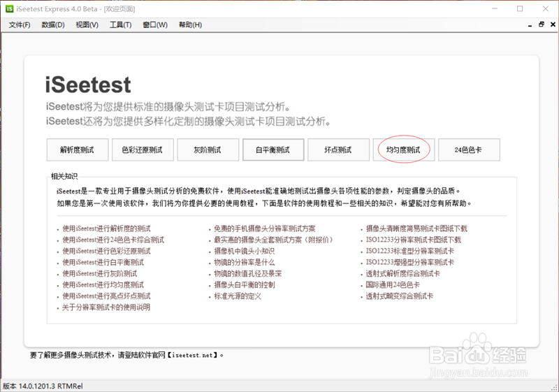Image resolution: width=559 pixels, height=392 pixels.
Task: Open the 工具(T) menu
Action: (120, 24)
